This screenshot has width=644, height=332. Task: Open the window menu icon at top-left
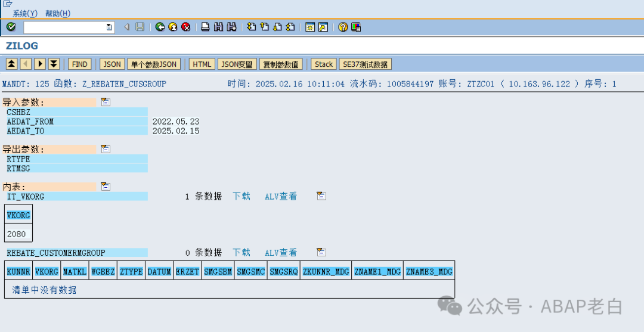[x=7, y=4]
